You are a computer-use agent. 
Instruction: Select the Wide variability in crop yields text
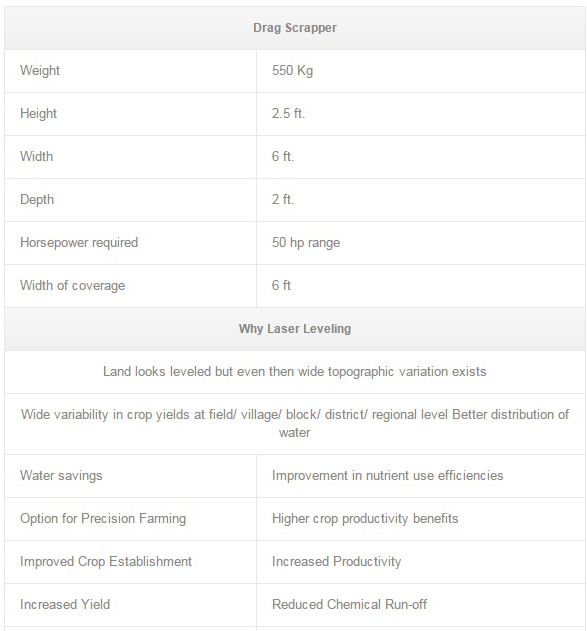pos(295,423)
